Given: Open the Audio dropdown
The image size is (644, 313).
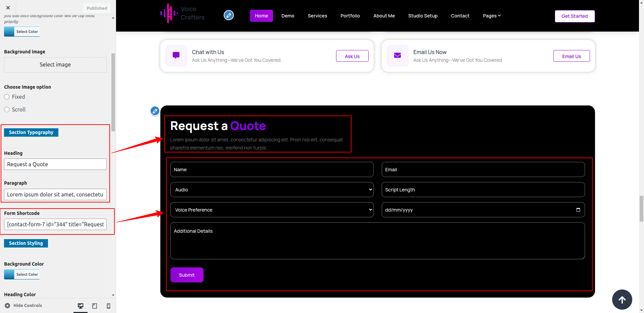Looking at the screenshot, I should (272, 190).
